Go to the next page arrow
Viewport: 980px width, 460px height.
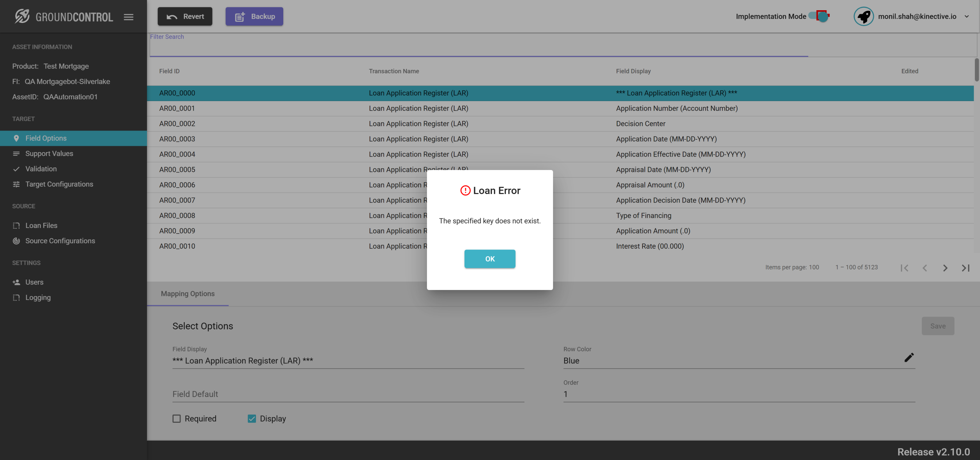pyautogui.click(x=945, y=268)
